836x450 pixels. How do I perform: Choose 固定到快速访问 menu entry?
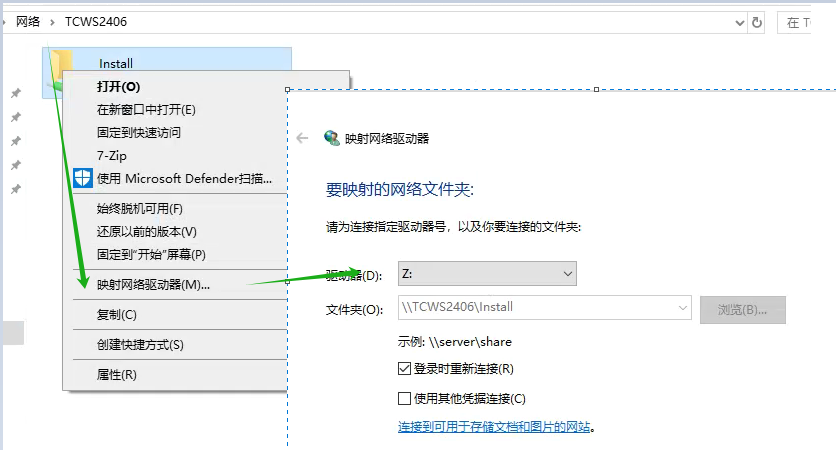point(139,132)
